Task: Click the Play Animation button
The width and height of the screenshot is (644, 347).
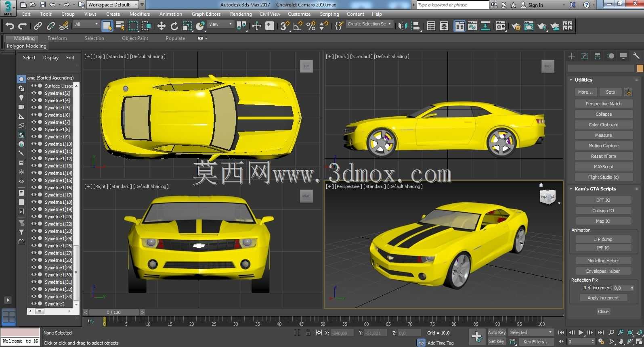Action: (581, 332)
